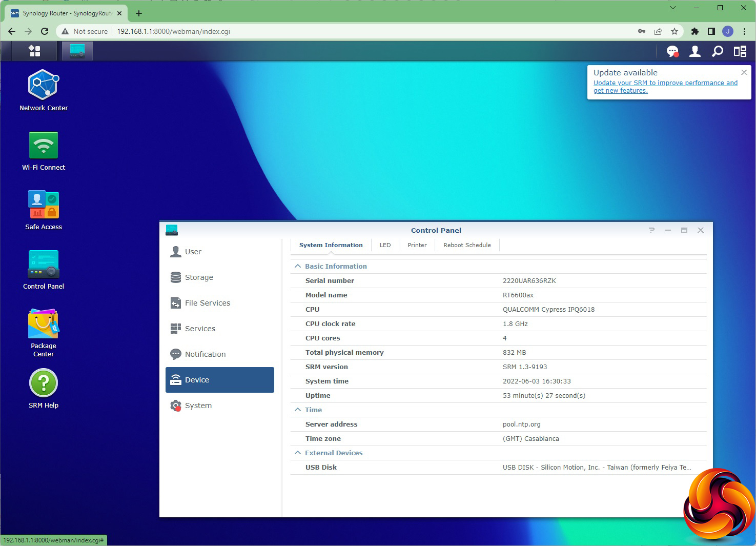Close the Synology Router browser tab
This screenshot has width=756, height=546.
[119, 13]
